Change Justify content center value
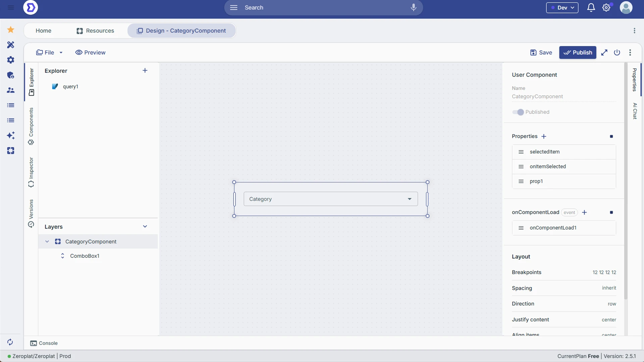This screenshot has height=362, width=644. tap(609, 320)
